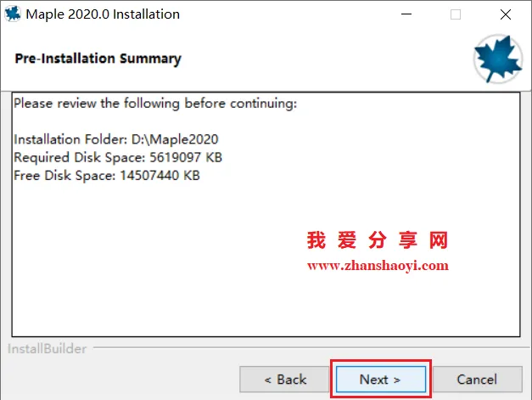The image size is (532, 400).
Task: Click the Next > button
Action: click(x=381, y=379)
